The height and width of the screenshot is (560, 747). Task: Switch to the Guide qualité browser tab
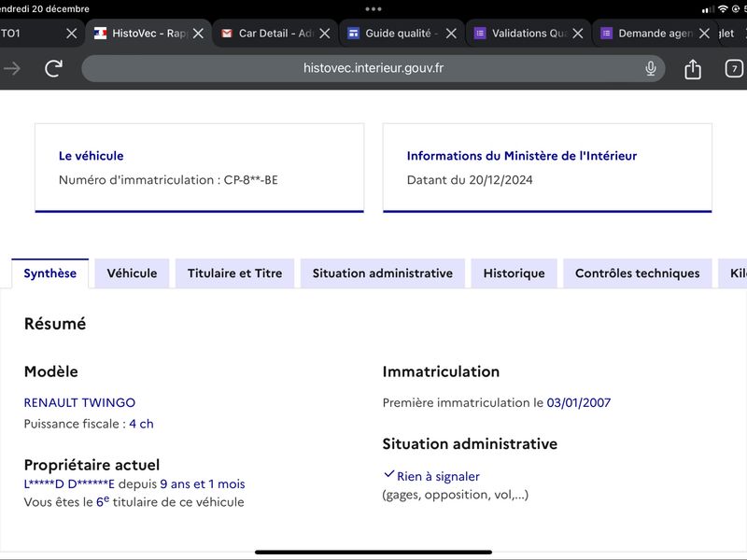(x=402, y=34)
